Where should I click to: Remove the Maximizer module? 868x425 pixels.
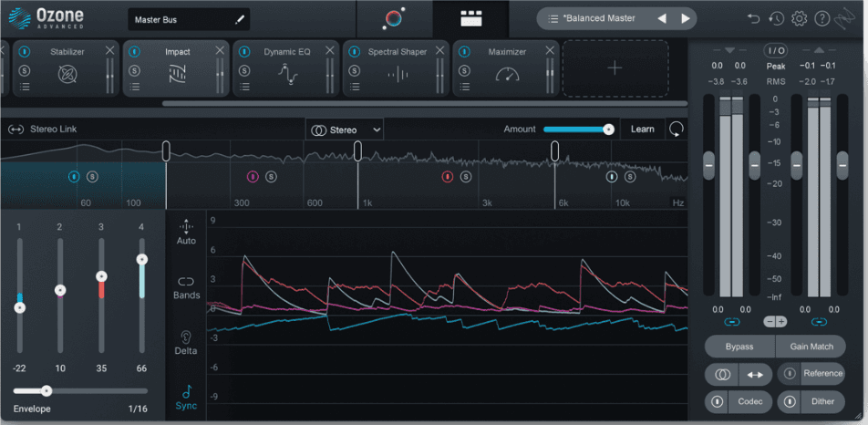pos(550,50)
